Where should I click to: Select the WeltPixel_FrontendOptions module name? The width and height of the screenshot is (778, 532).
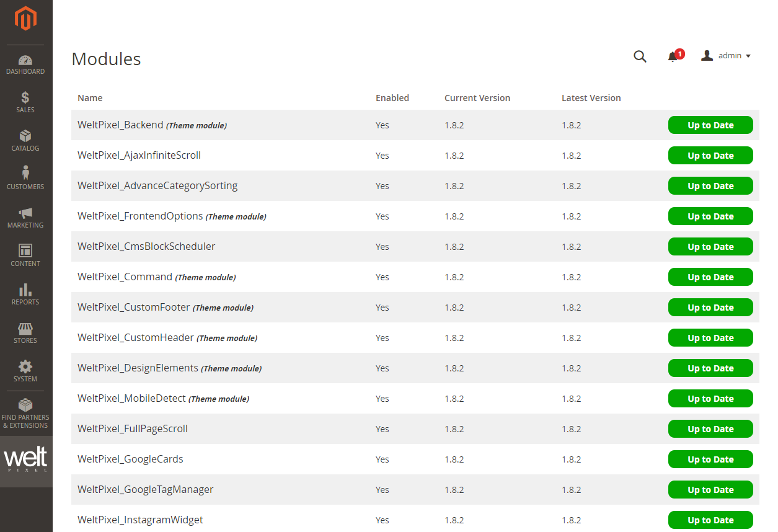click(x=140, y=216)
